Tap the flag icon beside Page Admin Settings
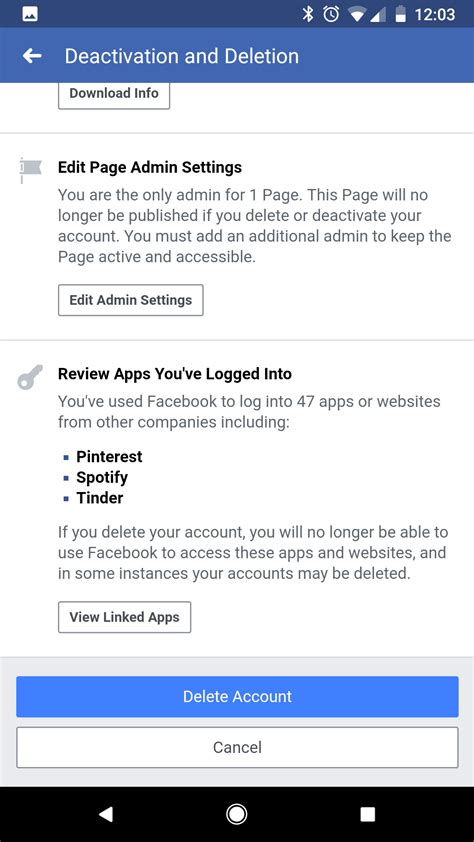This screenshot has height=842, width=474. 30,170
